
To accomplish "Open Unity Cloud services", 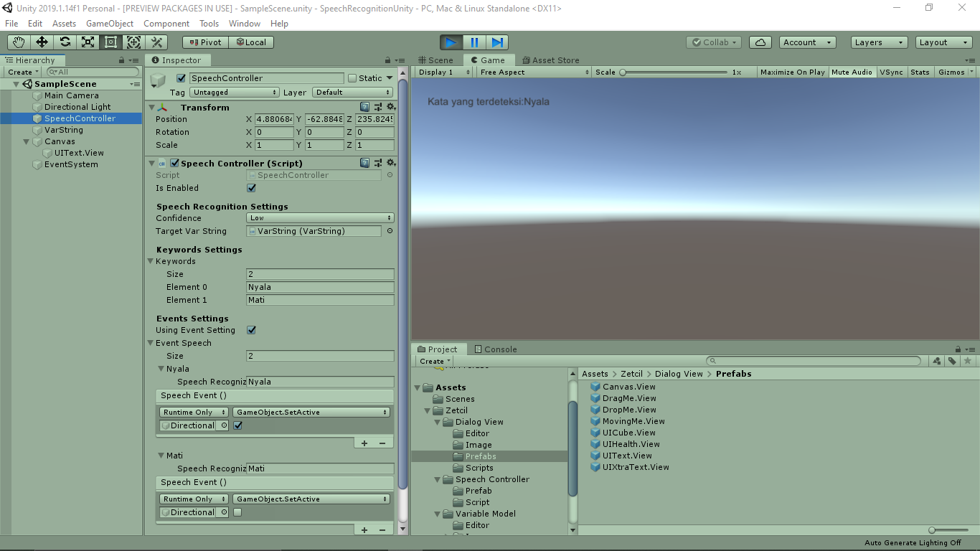I will click(760, 42).
